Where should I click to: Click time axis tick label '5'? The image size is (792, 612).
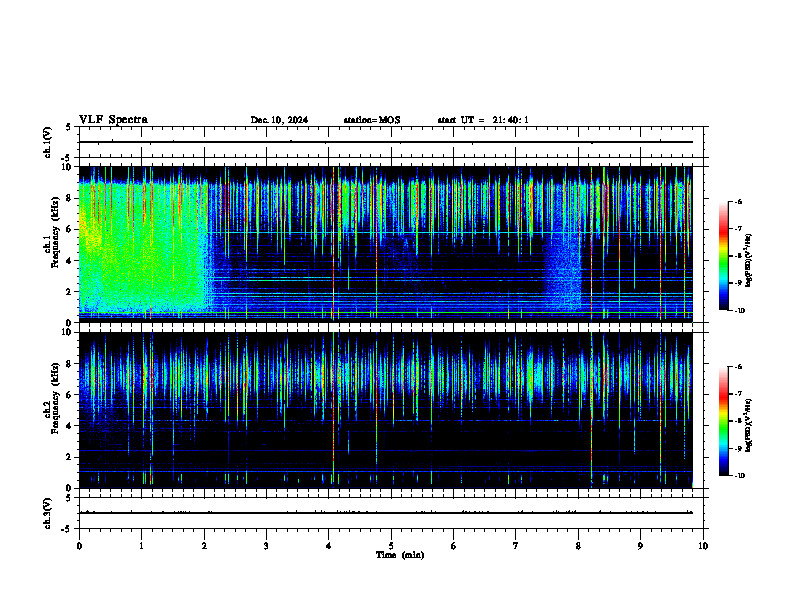[x=391, y=546]
